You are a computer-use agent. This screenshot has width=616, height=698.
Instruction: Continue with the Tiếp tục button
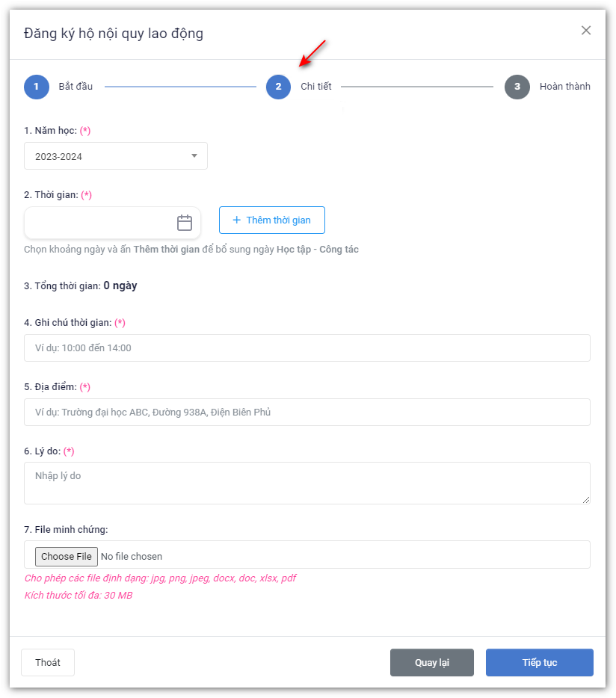pos(539,662)
